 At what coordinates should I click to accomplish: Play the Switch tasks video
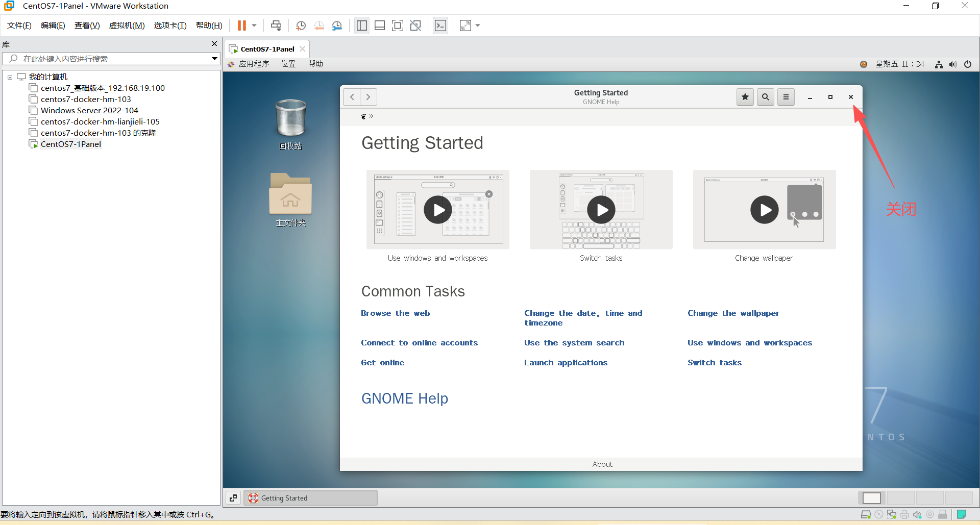pos(601,210)
